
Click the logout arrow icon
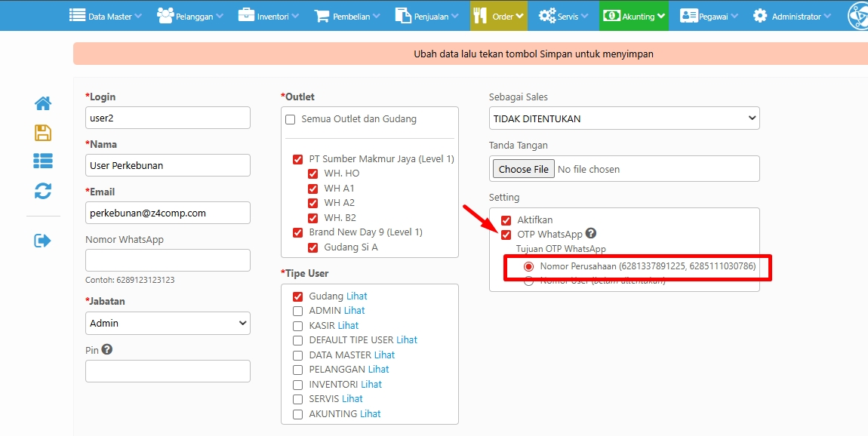[x=43, y=241]
